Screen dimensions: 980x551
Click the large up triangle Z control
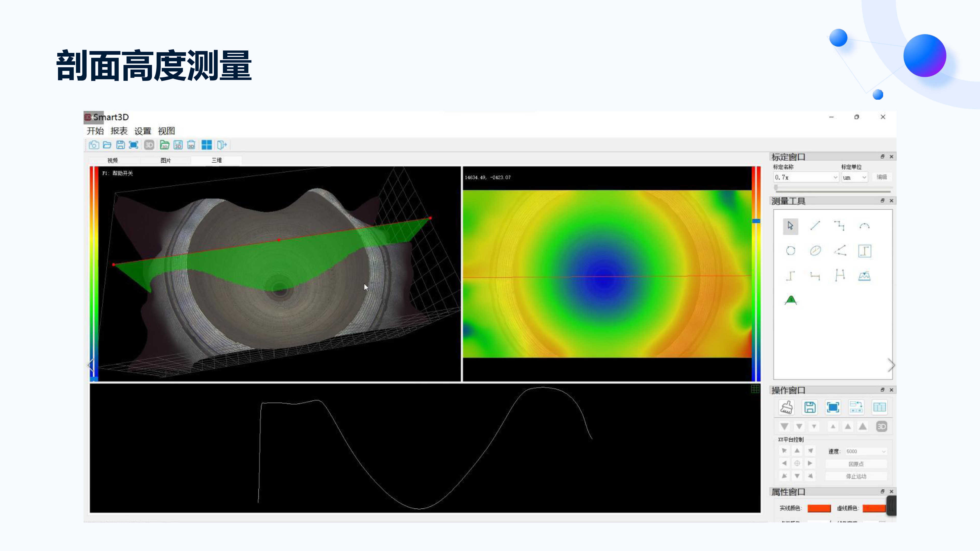(x=862, y=427)
